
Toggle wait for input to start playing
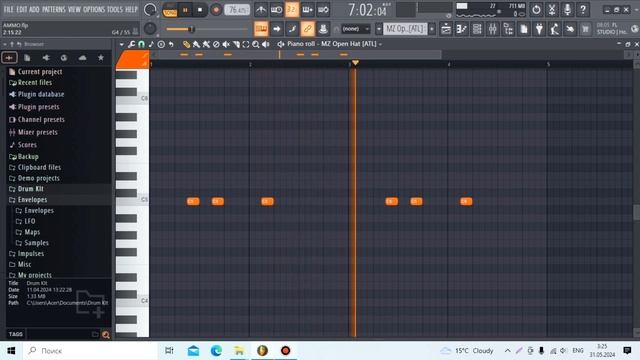point(276,9)
